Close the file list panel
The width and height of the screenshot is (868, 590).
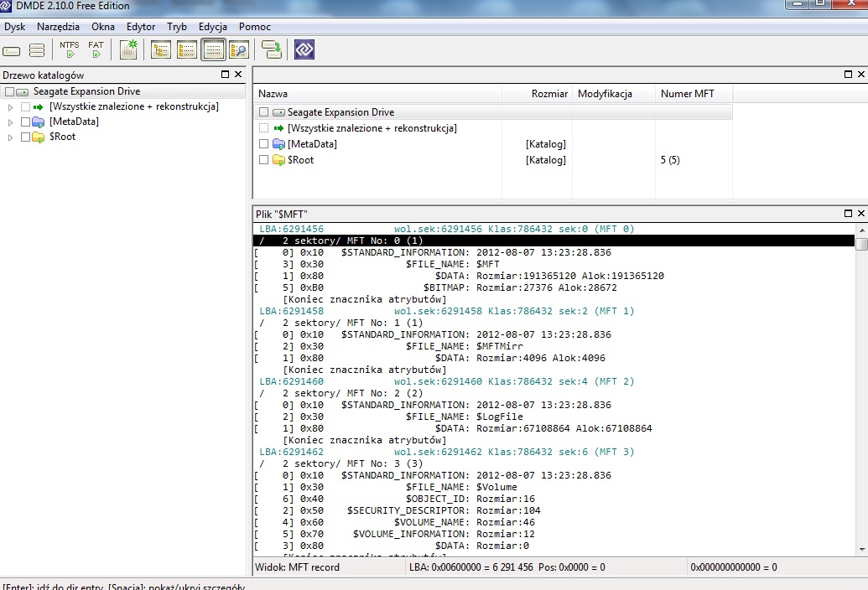[860, 74]
